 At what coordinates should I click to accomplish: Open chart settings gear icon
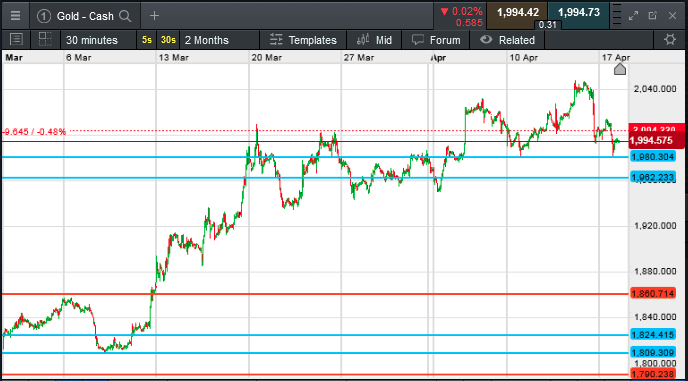click(x=670, y=40)
